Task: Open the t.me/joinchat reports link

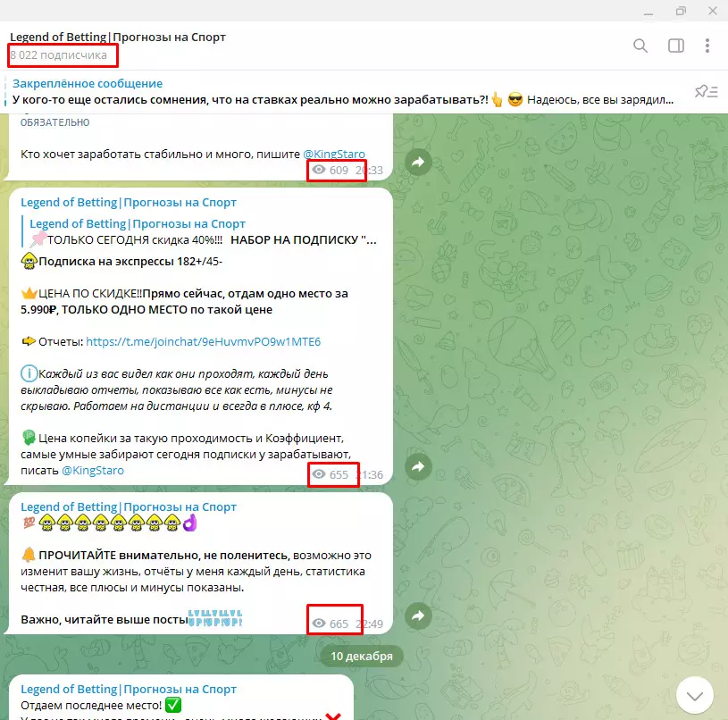Action: click(x=204, y=342)
